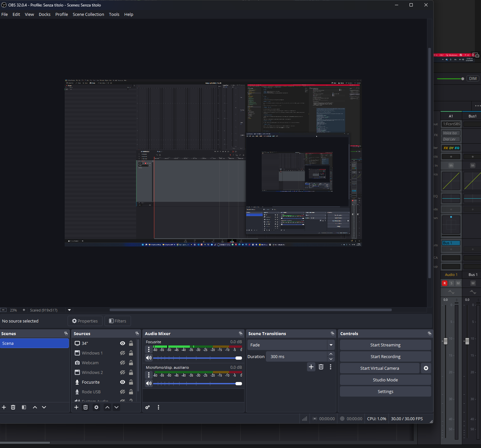Mute the Focusrite speaker icon in mixer
481x448 pixels.
click(x=149, y=358)
